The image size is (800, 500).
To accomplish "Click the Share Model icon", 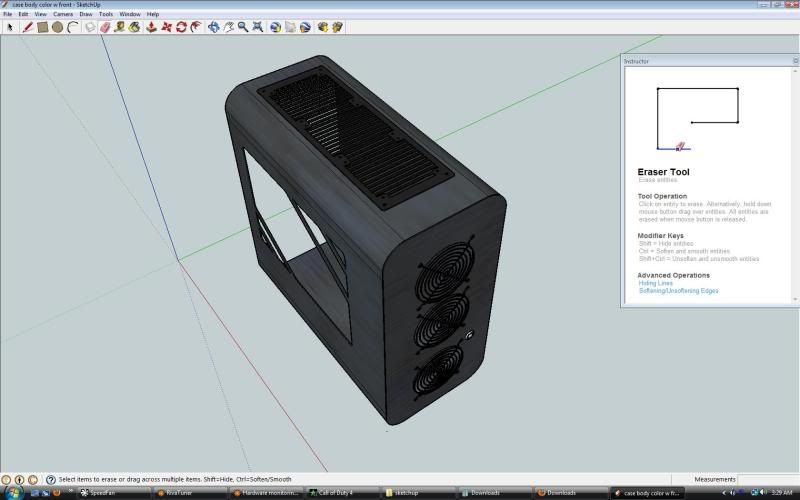I will (337, 27).
